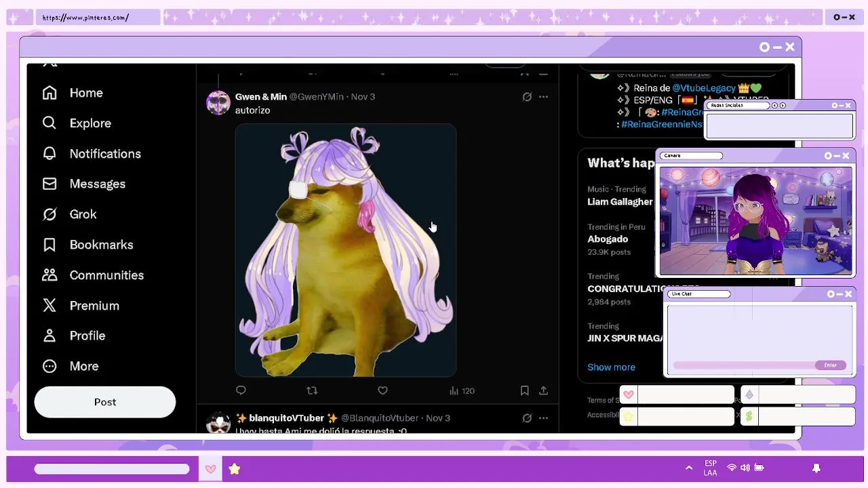868x488 pixels.
Task: Click the purple diamond icon in the overlay
Action: click(x=749, y=394)
